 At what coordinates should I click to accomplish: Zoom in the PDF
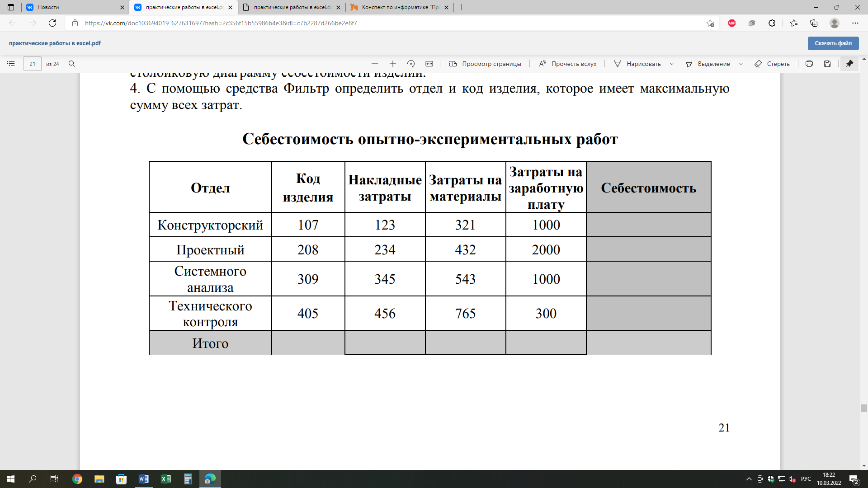(x=393, y=64)
